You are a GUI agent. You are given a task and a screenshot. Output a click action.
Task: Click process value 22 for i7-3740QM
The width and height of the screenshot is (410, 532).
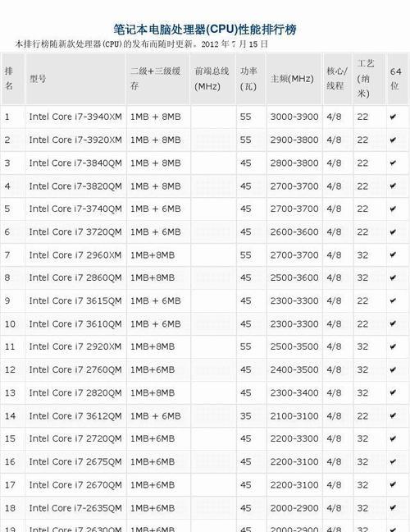[362, 209]
